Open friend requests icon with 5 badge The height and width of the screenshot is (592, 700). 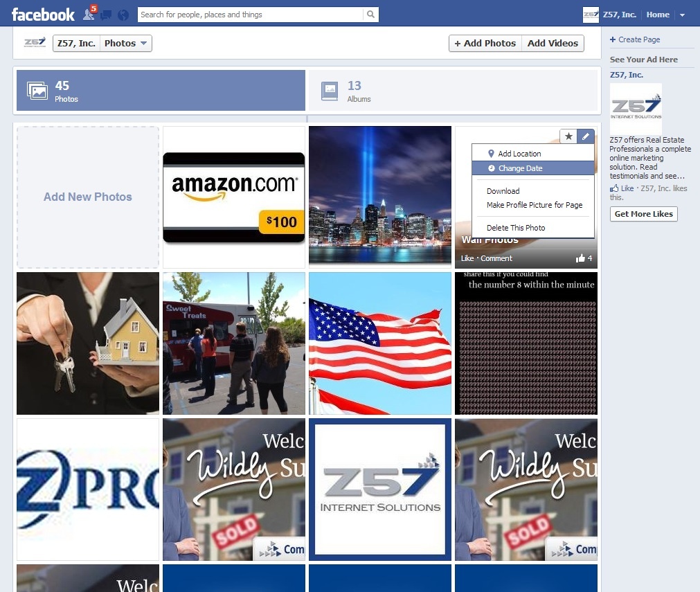click(x=89, y=14)
